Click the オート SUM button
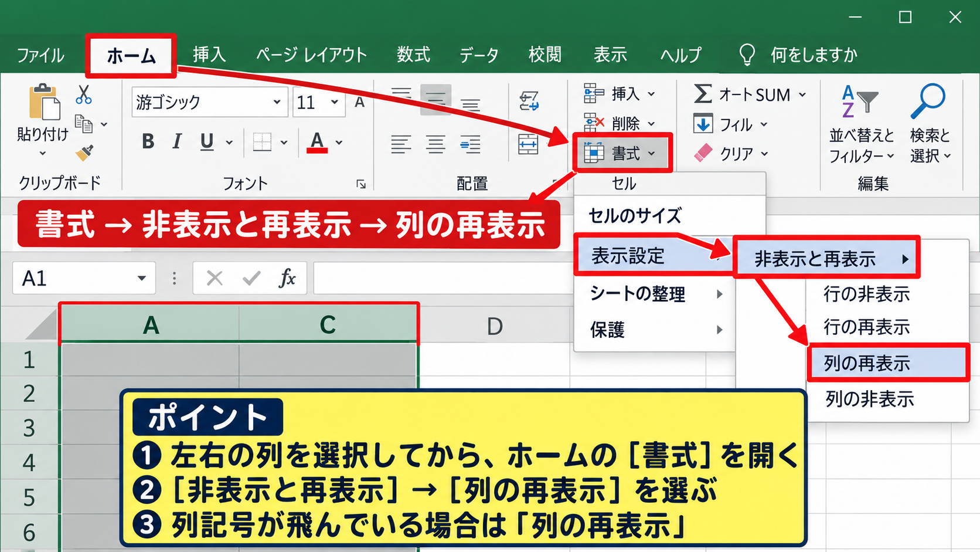This screenshot has width=980, height=552. click(749, 94)
